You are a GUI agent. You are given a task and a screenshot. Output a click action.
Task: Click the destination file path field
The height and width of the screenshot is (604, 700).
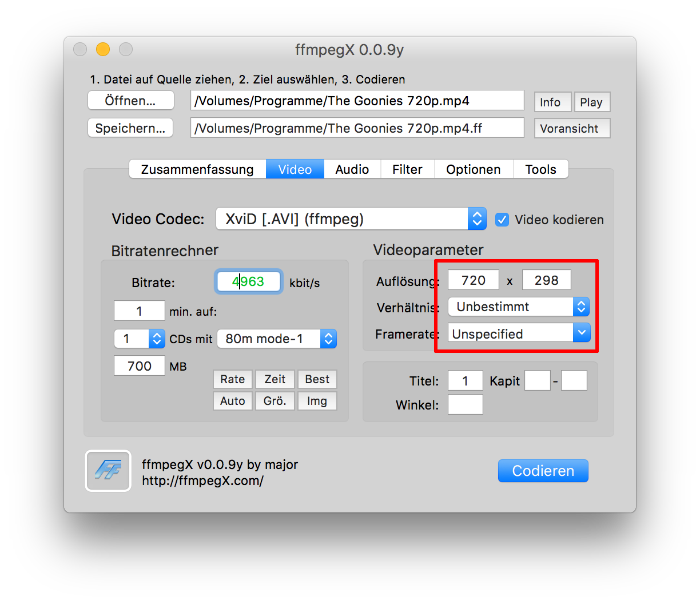point(357,128)
